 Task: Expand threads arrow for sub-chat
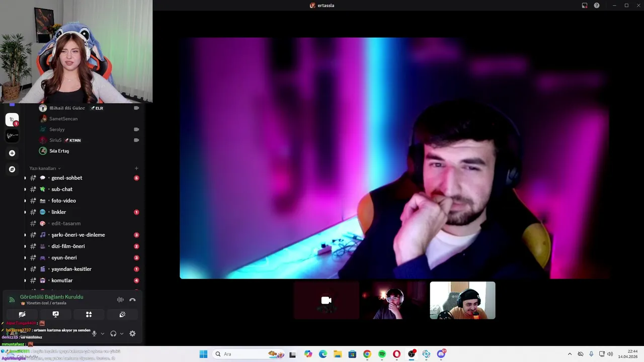coord(25,190)
